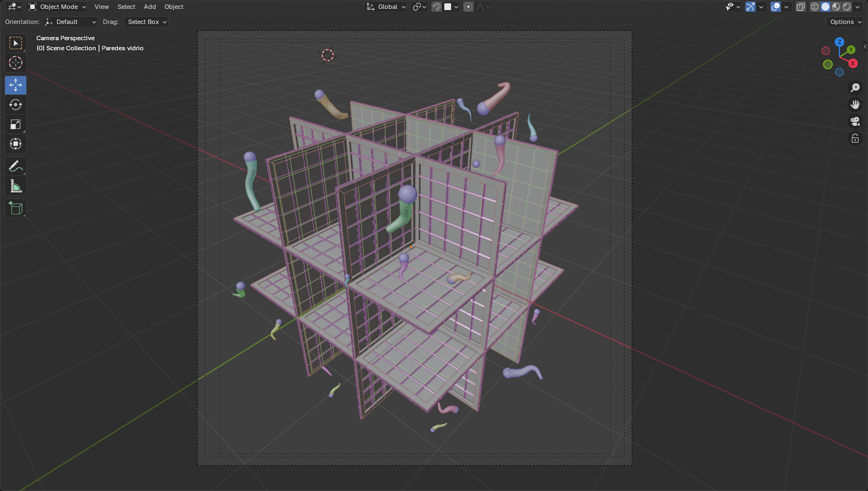Enable Toggle X-Ray mode

click(800, 7)
